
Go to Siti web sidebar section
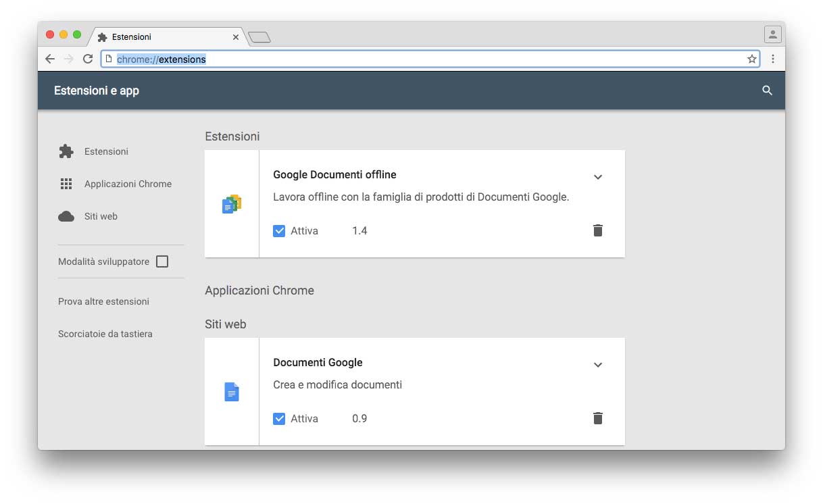tap(101, 216)
